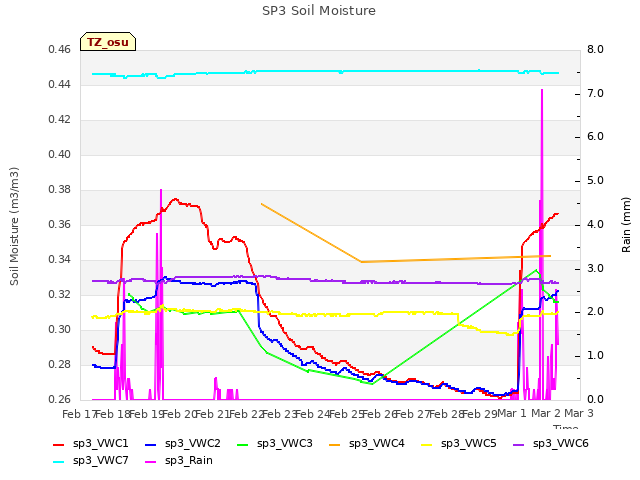
Task: Select sp3_VWC3 legend entry
Action: [274, 444]
